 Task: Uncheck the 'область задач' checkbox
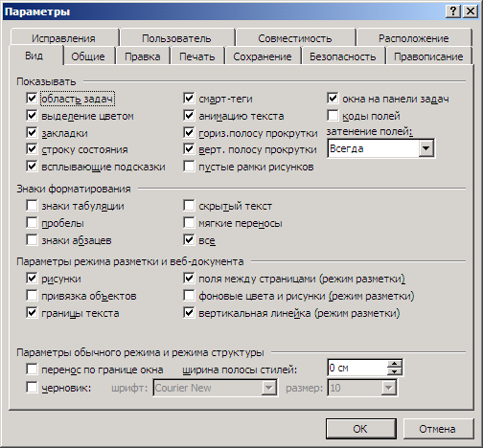pyautogui.click(x=32, y=99)
